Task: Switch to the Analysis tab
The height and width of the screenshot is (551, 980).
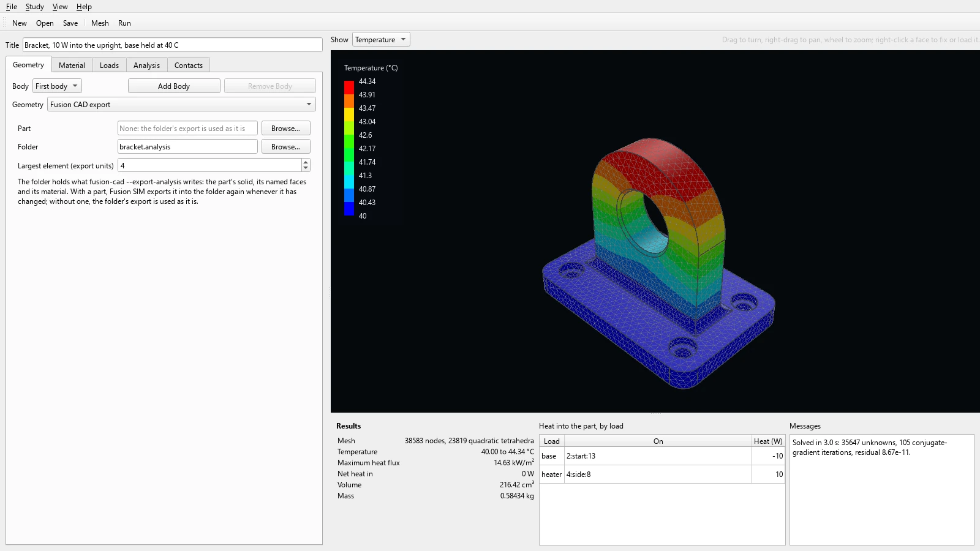Action: click(146, 66)
